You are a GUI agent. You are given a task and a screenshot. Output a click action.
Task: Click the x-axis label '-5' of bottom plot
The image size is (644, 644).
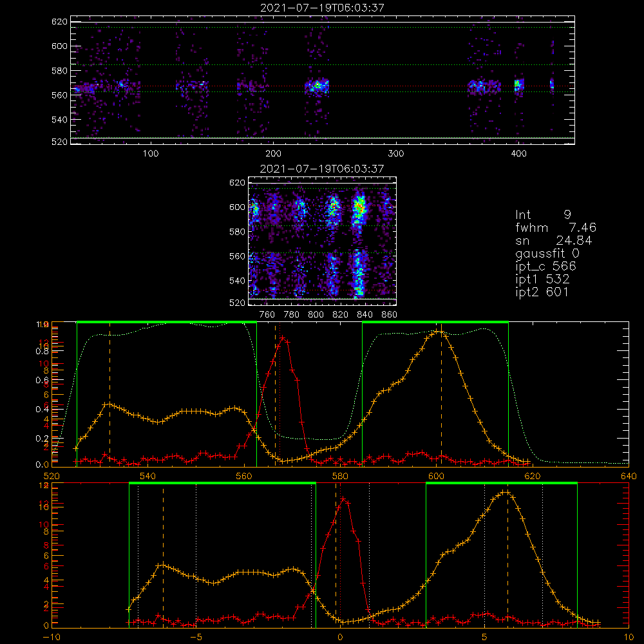(x=196, y=638)
